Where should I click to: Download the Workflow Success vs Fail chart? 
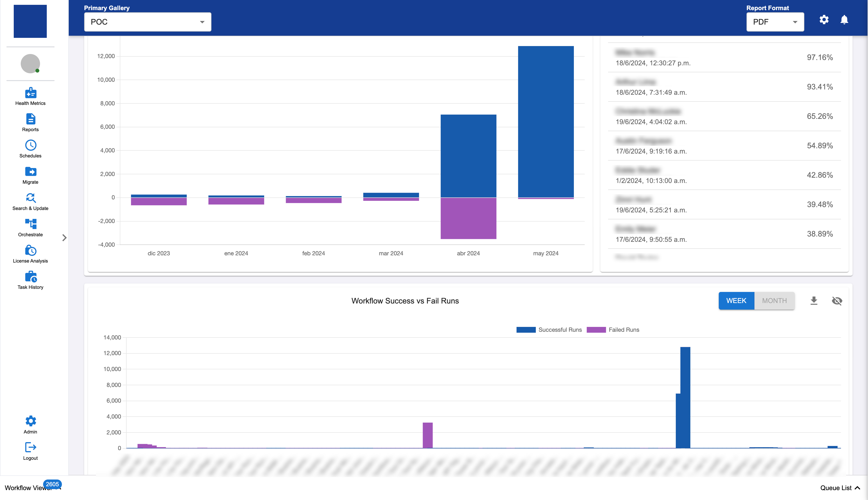click(814, 301)
